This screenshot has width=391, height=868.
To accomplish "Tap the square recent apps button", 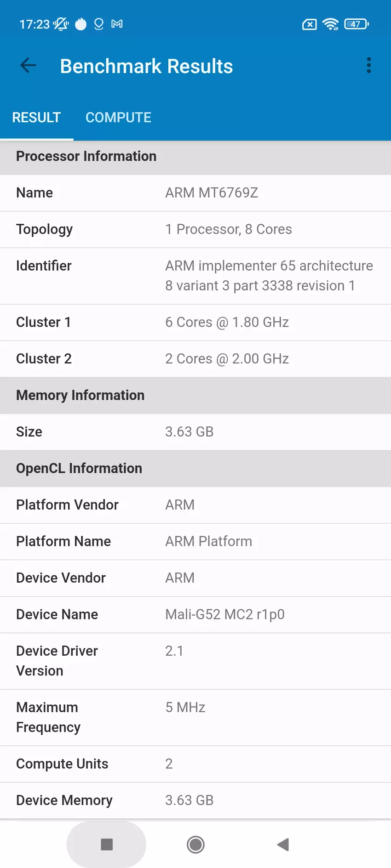I will [x=107, y=844].
